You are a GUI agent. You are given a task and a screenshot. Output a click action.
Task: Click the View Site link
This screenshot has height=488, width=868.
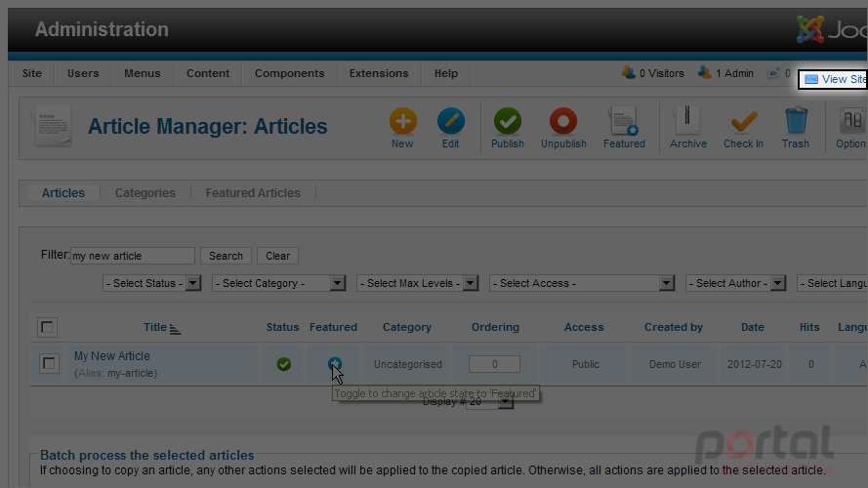pyautogui.click(x=834, y=79)
